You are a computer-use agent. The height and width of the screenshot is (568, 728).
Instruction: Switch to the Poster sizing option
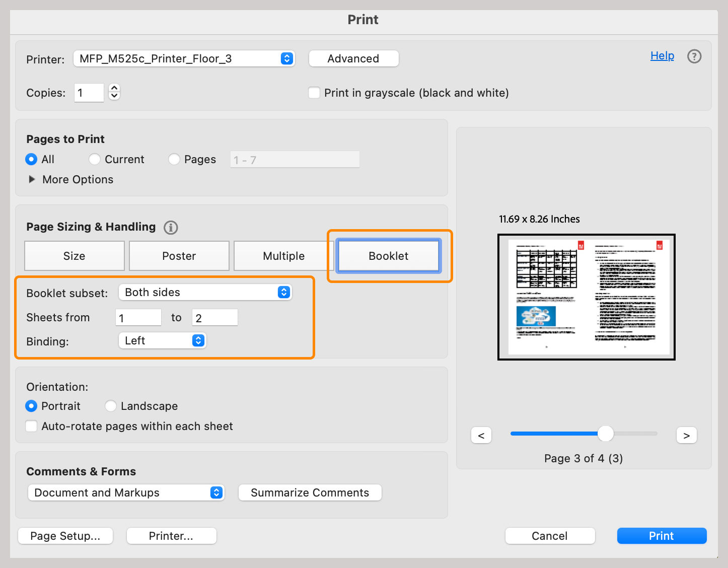coord(179,256)
